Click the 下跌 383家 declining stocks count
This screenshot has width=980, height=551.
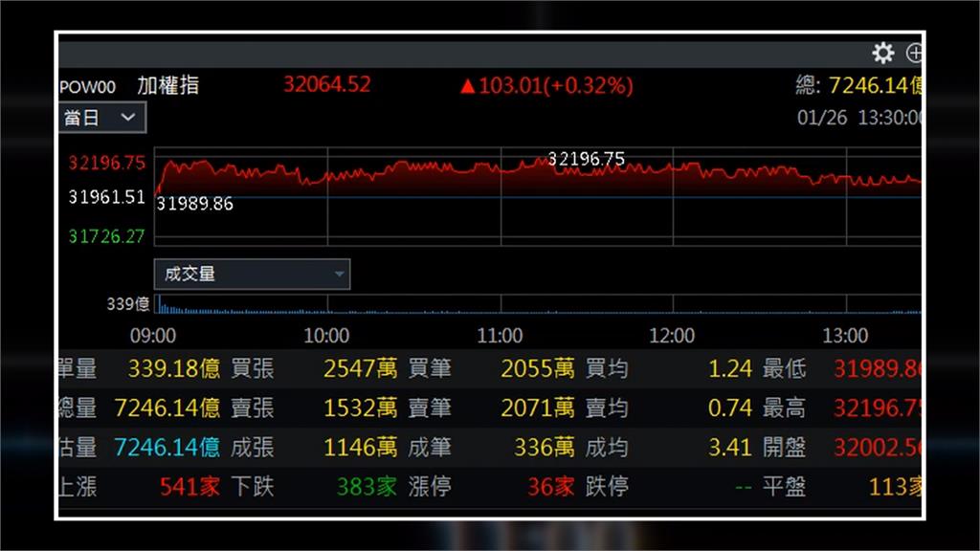369,487
